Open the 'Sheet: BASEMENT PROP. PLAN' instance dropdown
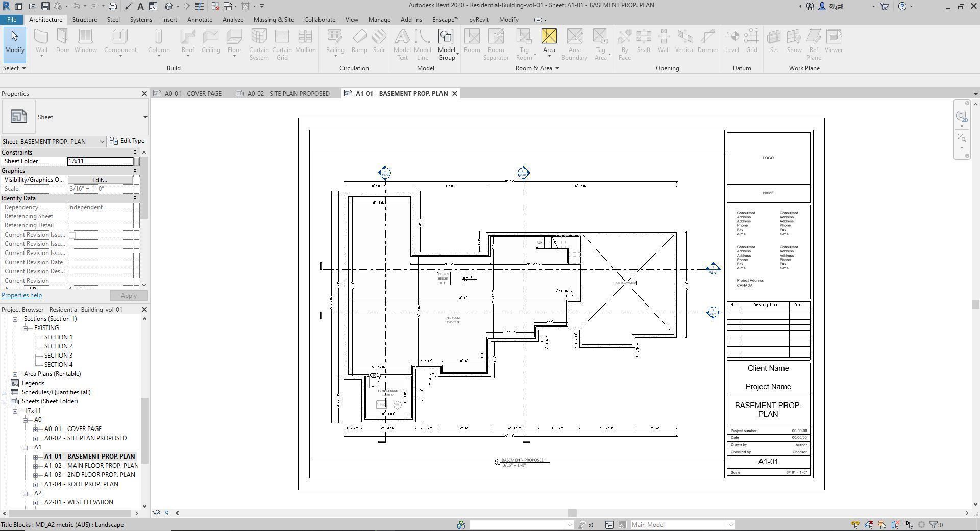 pos(53,141)
